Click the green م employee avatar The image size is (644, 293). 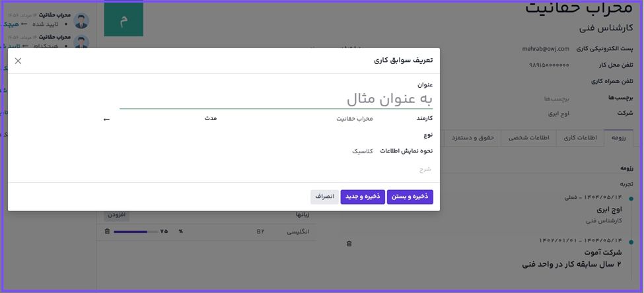(124, 20)
